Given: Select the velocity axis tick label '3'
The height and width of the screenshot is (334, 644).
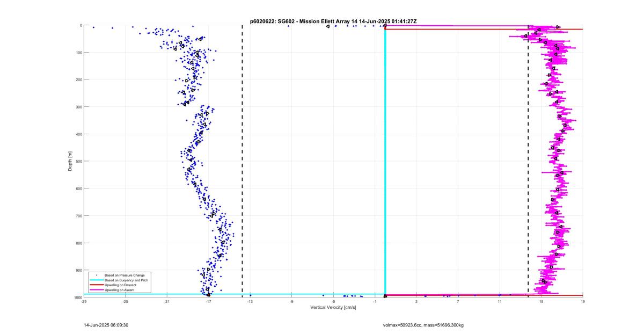Looking at the screenshot, I should [x=416, y=302].
